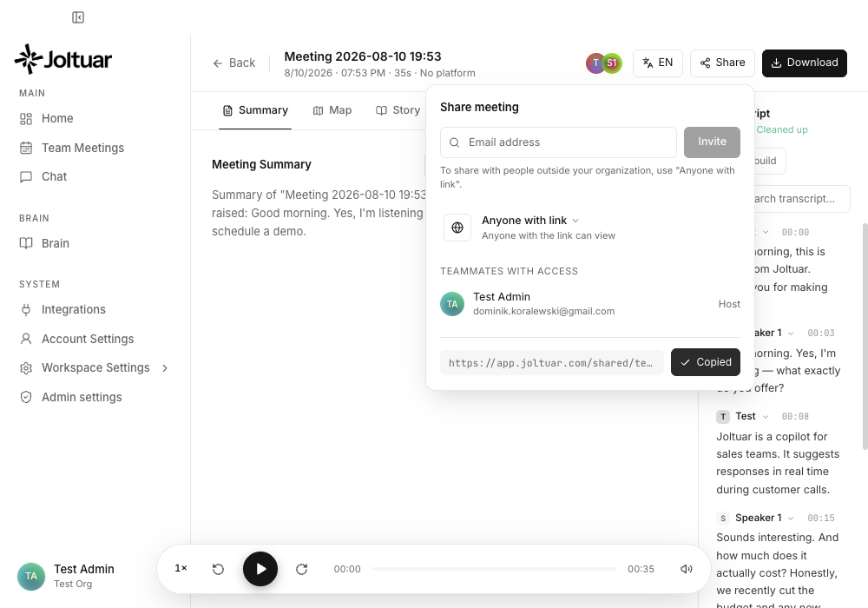The width and height of the screenshot is (868, 608).
Task: Select the shared link URL field
Action: pos(552,363)
